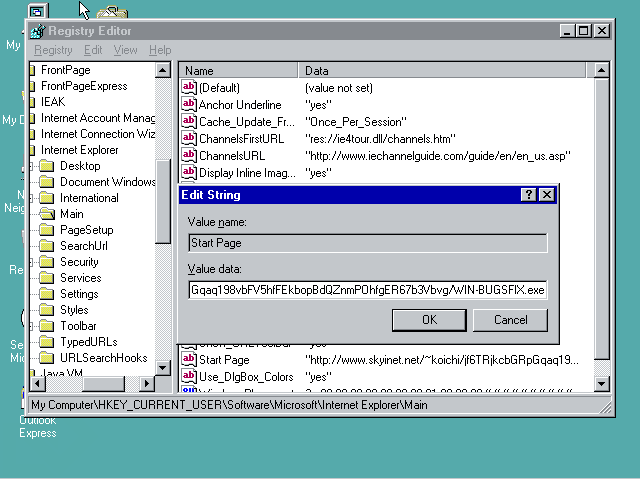Open the Registry menu
Screen dimensions: 640x480
pos(53,50)
